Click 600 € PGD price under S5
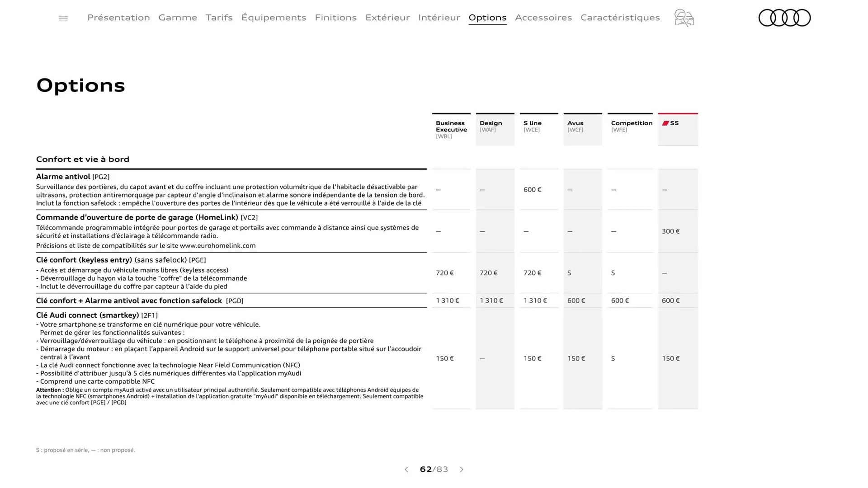The image size is (868, 488). [x=671, y=300]
